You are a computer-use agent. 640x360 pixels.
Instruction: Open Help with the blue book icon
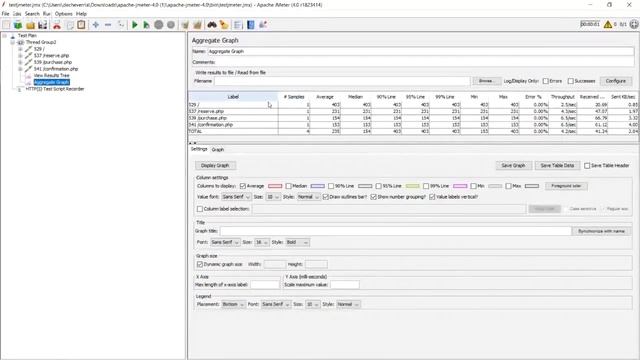click(251, 25)
